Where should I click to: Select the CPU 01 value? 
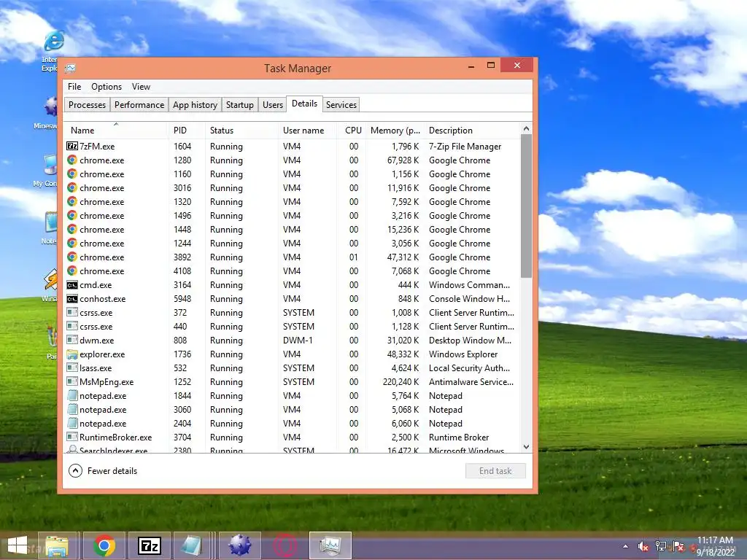click(354, 257)
